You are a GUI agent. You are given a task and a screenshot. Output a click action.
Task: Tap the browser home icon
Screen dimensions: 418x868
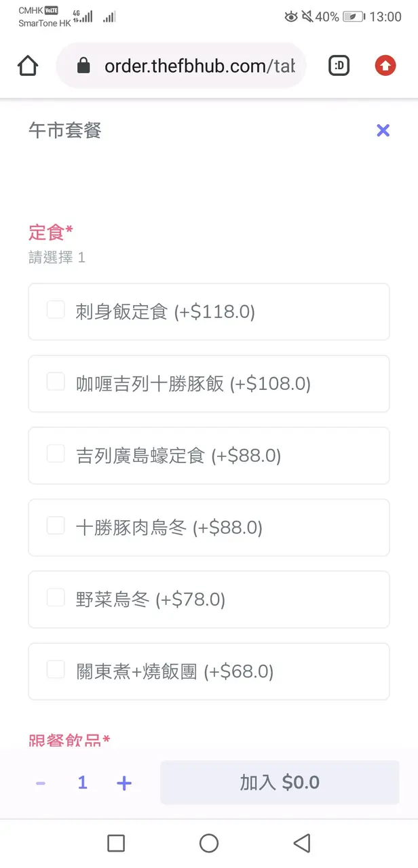[28, 66]
